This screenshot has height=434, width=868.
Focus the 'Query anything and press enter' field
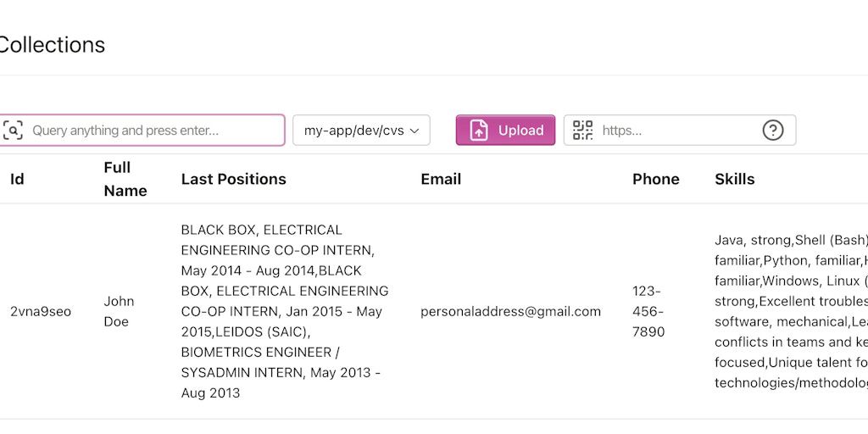pyautogui.click(x=153, y=131)
